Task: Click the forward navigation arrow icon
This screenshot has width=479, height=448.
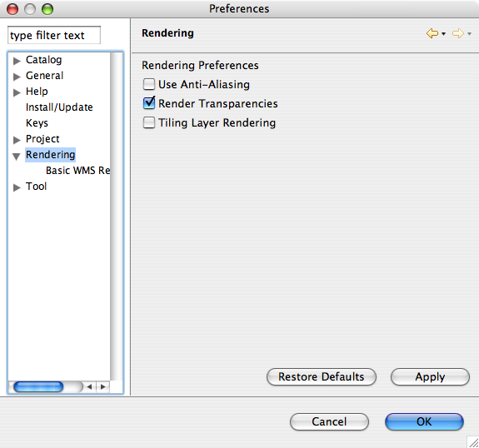Action: point(458,33)
